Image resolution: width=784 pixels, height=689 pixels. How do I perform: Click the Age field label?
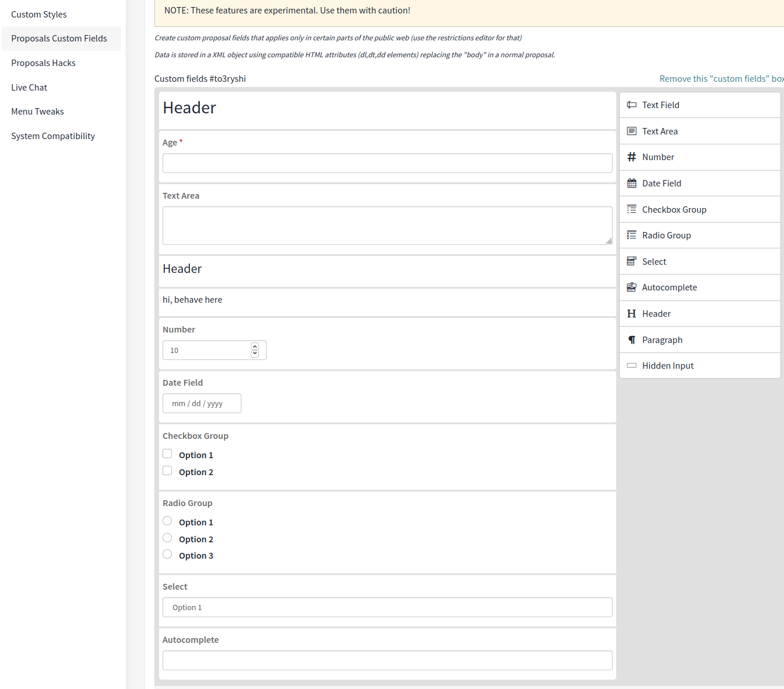click(x=170, y=143)
